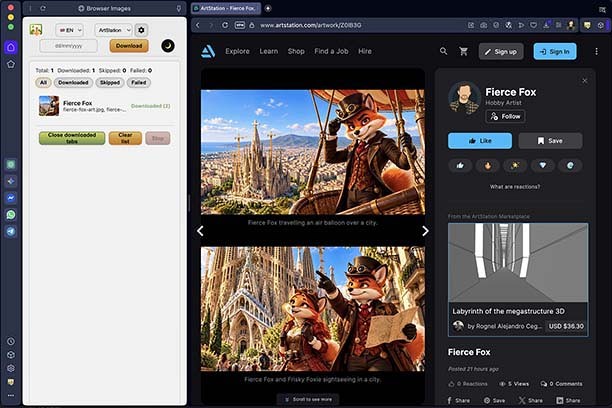Open Messenger in the browser sidebar
The image size is (612, 408).
[11, 198]
